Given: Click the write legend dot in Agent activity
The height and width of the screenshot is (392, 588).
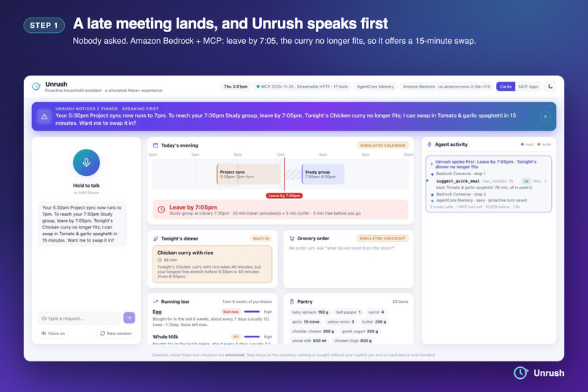Looking at the screenshot, I should [x=539, y=145].
